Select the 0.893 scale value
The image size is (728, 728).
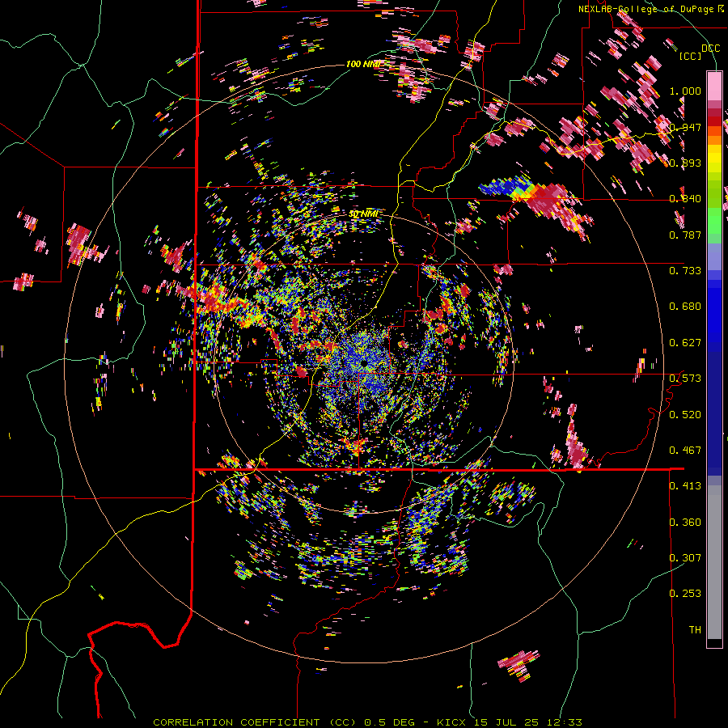(685, 163)
